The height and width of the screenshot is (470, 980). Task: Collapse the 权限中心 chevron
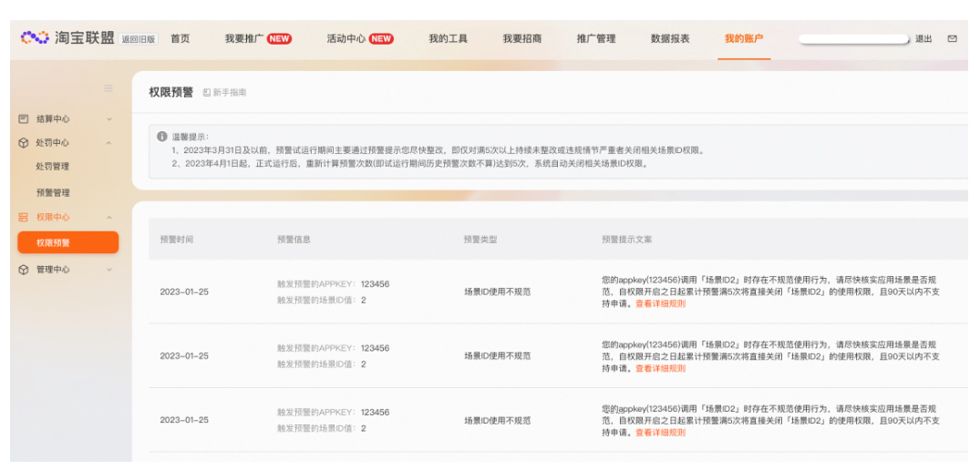[x=108, y=217]
